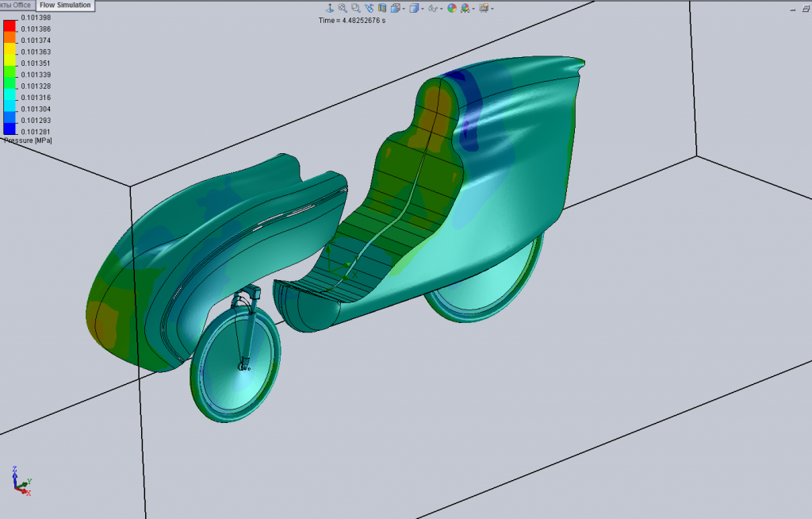
Task: Click the red legend color band
Action: (10, 26)
